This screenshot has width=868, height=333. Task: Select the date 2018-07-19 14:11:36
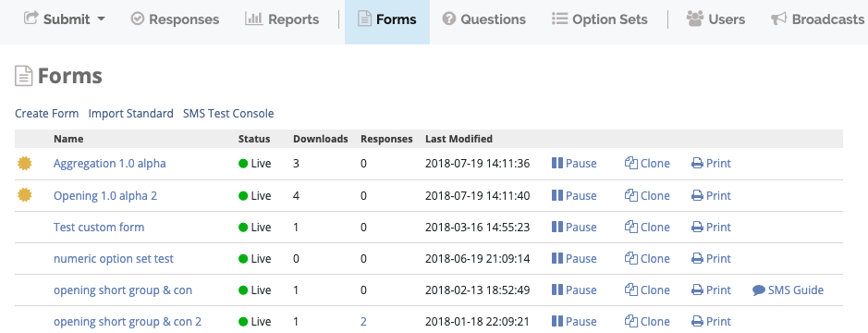[478, 164]
